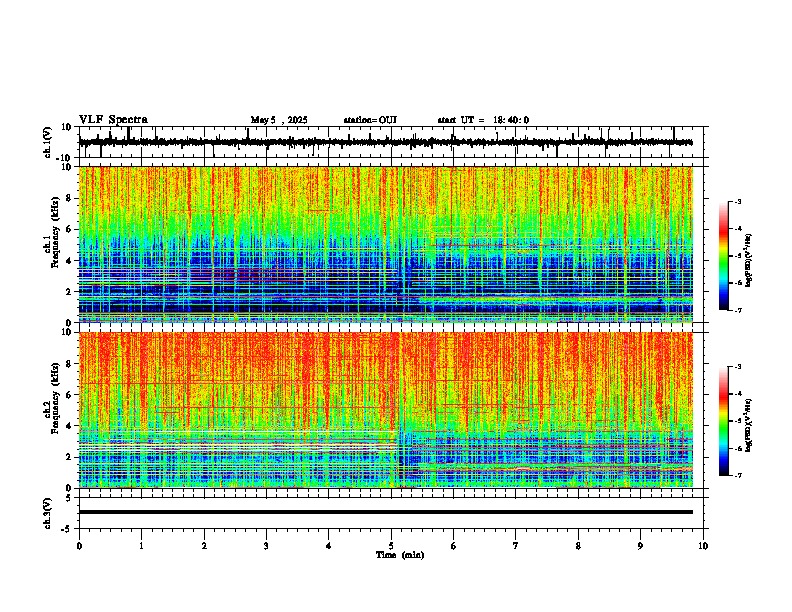Select the "start UT = 18:40: 0" label
Screen dimensions: 792x612
pos(483,120)
